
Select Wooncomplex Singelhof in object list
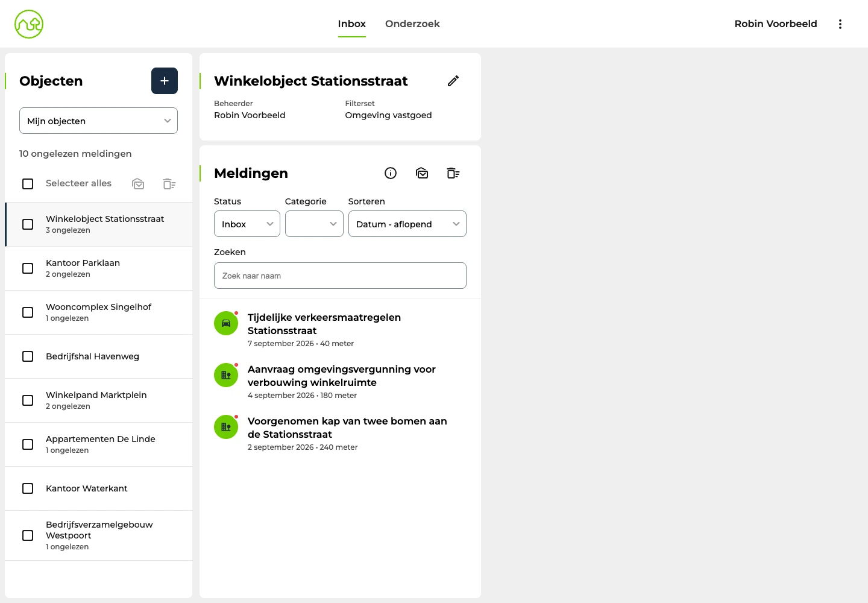pyautogui.click(x=98, y=312)
